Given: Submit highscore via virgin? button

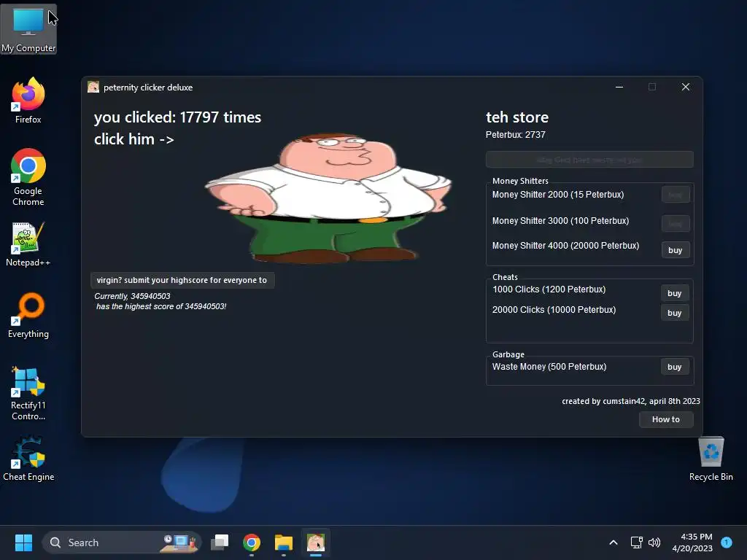Looking at the screenshot, I should click(x=182, y=280).
